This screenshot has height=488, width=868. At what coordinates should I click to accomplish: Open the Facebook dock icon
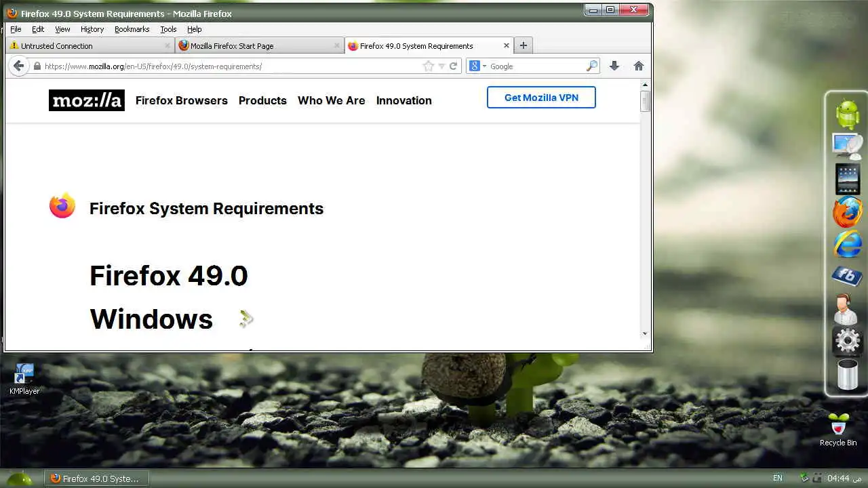click(x=847, y=276)
